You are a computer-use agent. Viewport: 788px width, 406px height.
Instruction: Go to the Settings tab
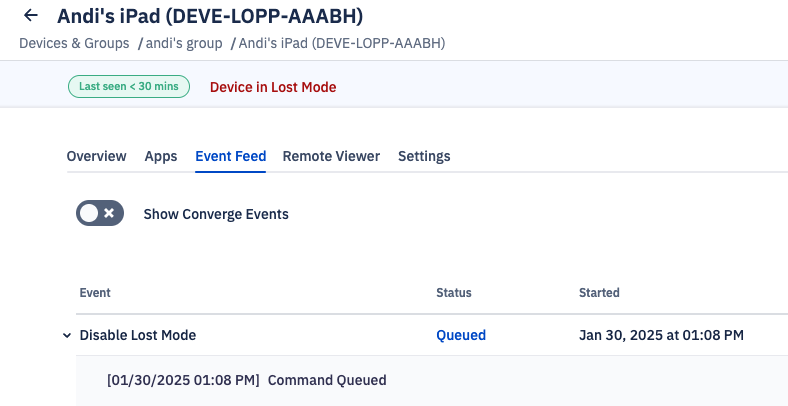tap(424, 156)
